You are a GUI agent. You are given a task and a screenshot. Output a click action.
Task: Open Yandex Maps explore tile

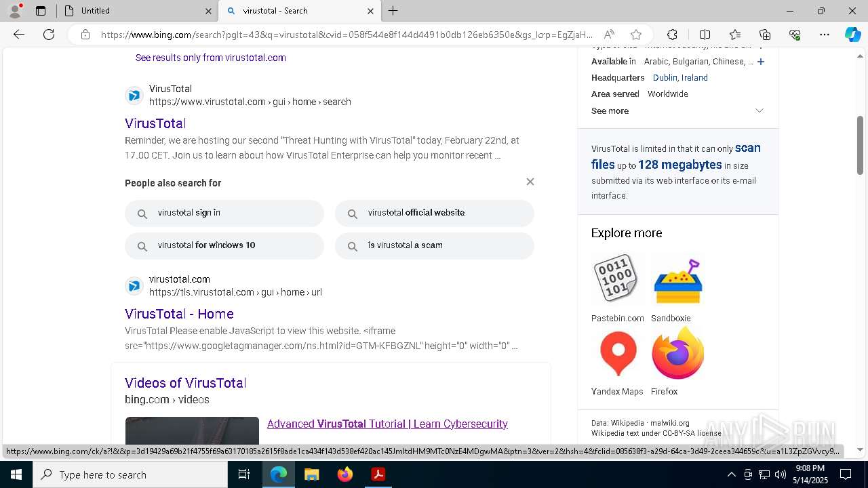point(617,362)
